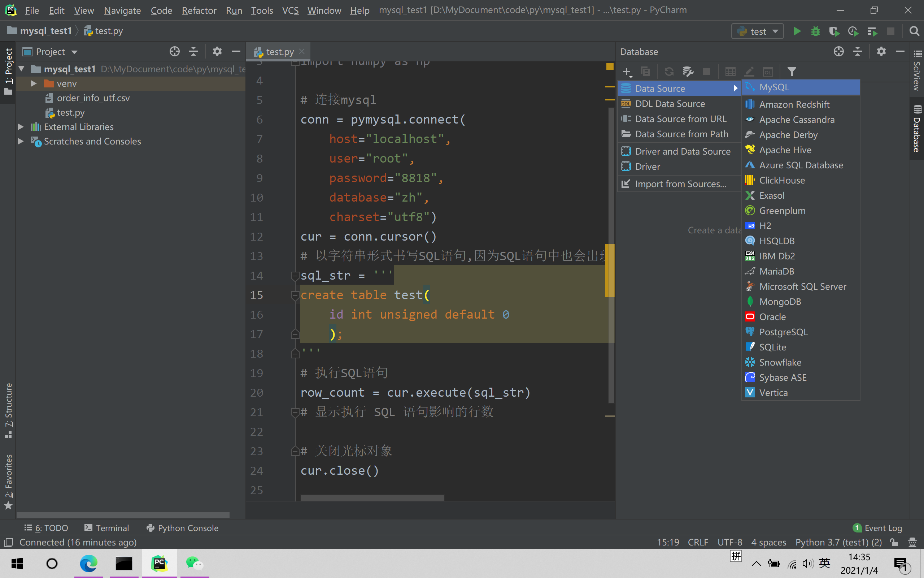Show hidden system tray icons chevron
This screenshot has height=578, width=924.
point(757,564)
